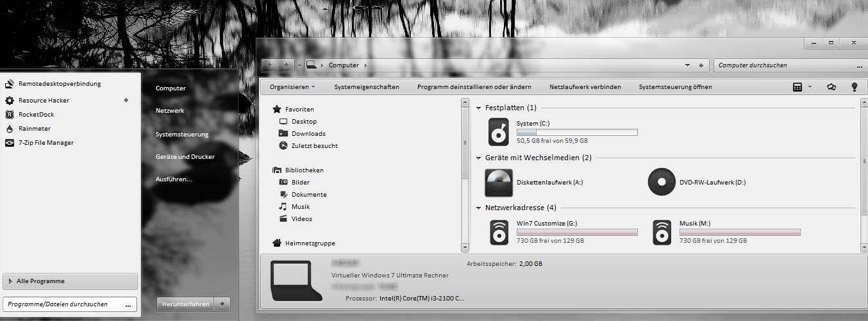Click Systemsteuerung öffnen
This screenshot has width=868, height=321.
point(675,87)
